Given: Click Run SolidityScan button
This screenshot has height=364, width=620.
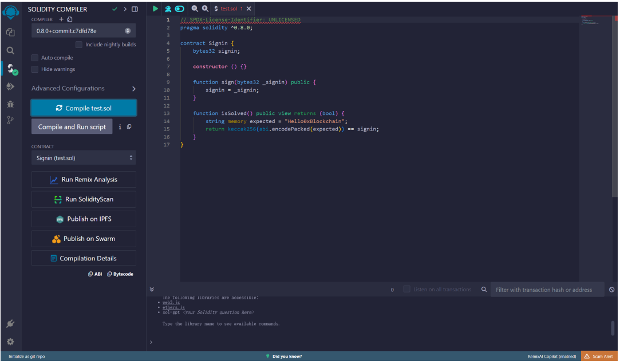Looking at the screenshot, I should click(x=84, y=199).
